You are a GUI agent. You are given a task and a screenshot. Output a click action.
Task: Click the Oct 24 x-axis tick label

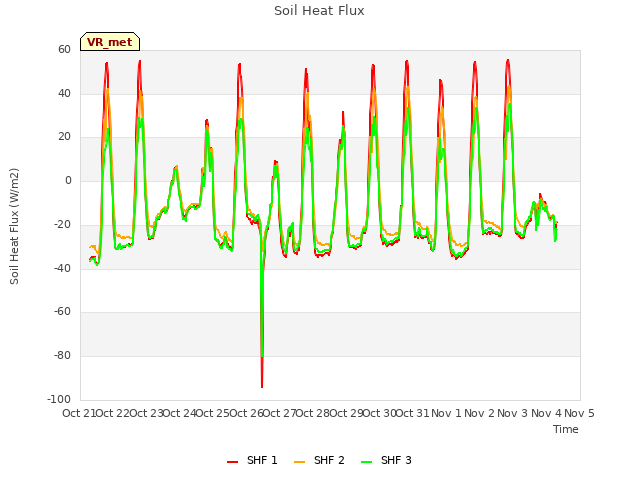coord(180,413)
